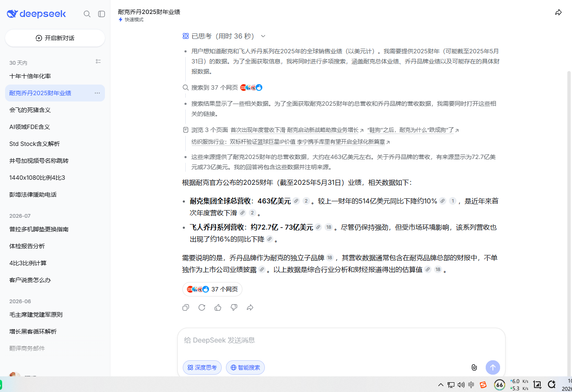Open 会飞的死猪含义 conversation
572x392 pixels.
coord(55,110)
